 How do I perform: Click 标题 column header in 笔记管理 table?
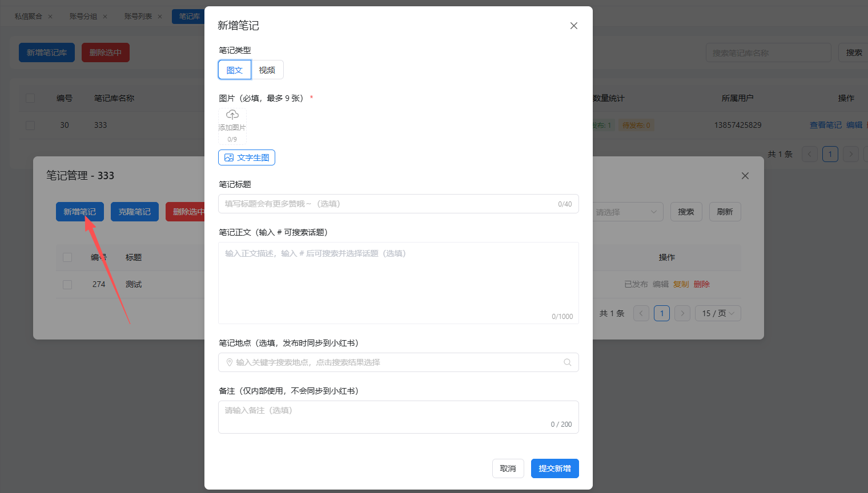pyautogui.click(x=134, y=257)
